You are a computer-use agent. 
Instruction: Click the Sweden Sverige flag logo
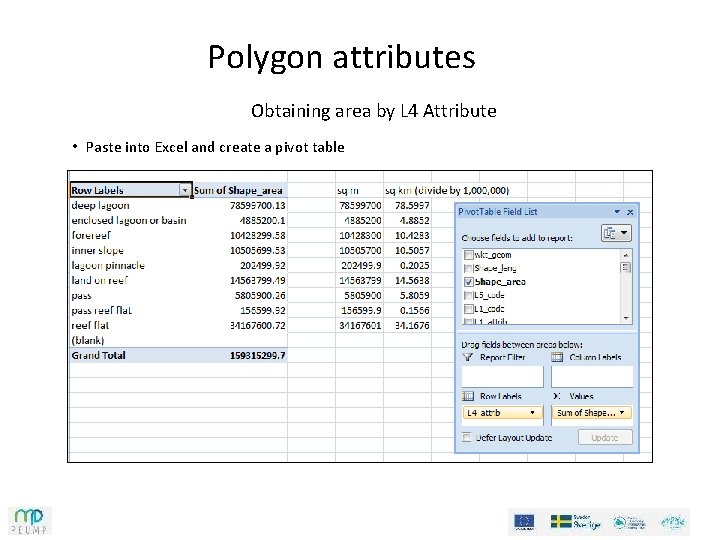click(x=576, y=522)
